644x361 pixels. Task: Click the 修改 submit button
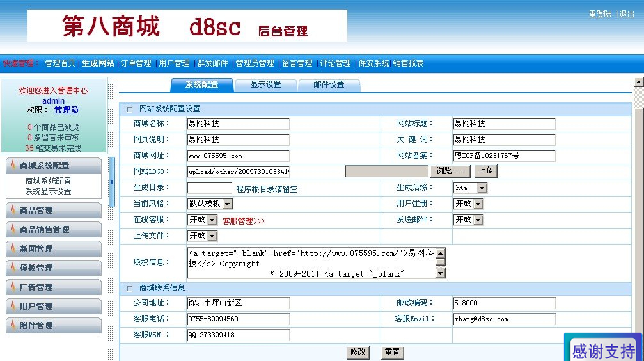pos(357,353)
